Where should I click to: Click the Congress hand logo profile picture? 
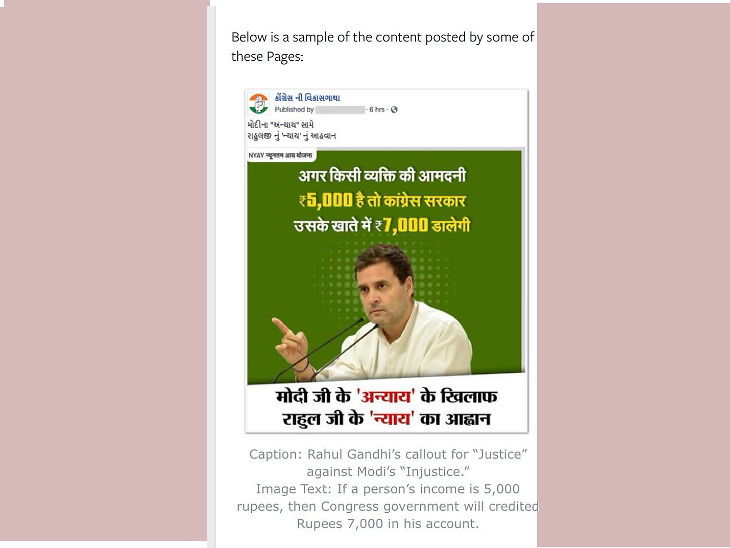pos(258,103)
